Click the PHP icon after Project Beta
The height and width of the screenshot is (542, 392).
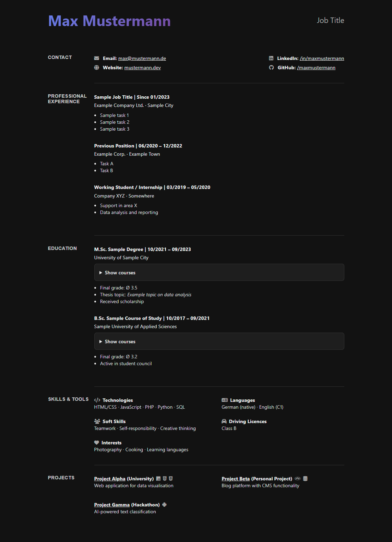[298, 479]
